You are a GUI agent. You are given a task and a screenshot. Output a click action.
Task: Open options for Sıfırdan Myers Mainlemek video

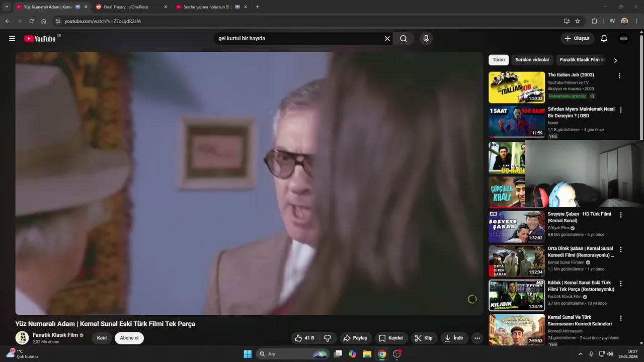621,110
